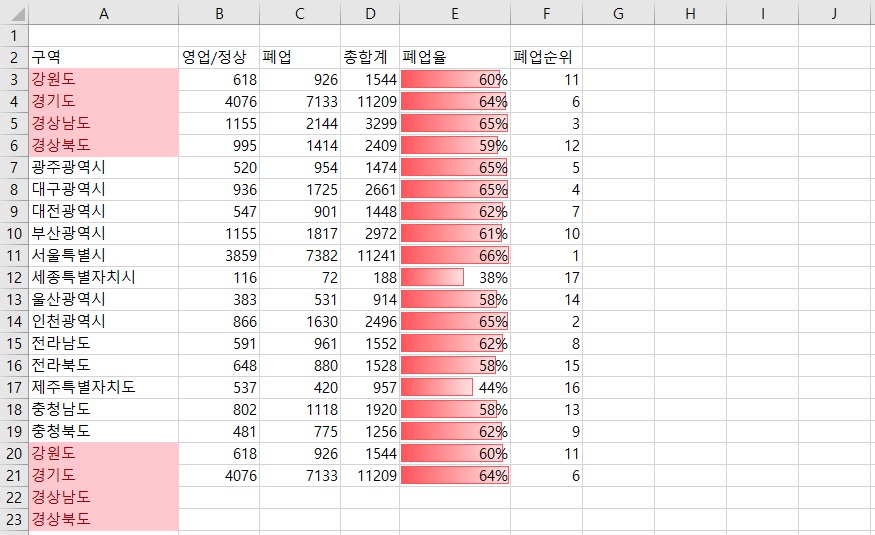Select value 188 in 총합계 column
This screenshot has width=875, height=535.
(x=370, y=277)
